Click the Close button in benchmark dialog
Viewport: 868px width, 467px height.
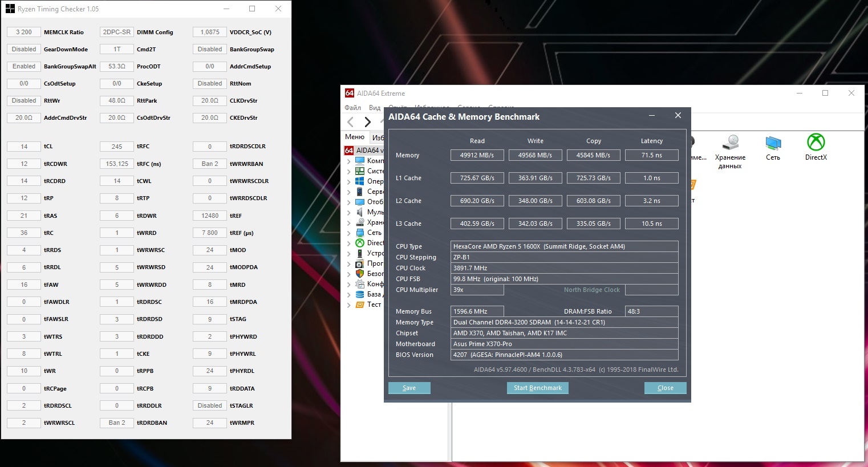pos(666,388)
